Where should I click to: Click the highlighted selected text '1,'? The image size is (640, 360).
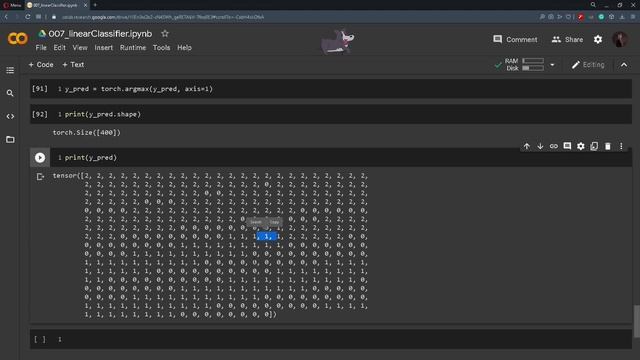click(267, 236)
